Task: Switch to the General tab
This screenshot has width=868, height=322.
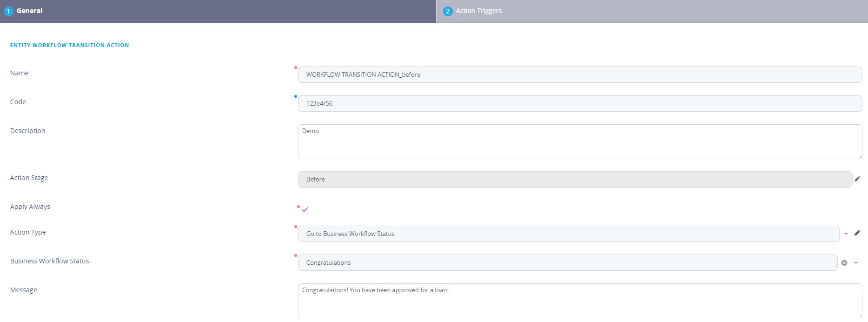Action: coord(30,11)
